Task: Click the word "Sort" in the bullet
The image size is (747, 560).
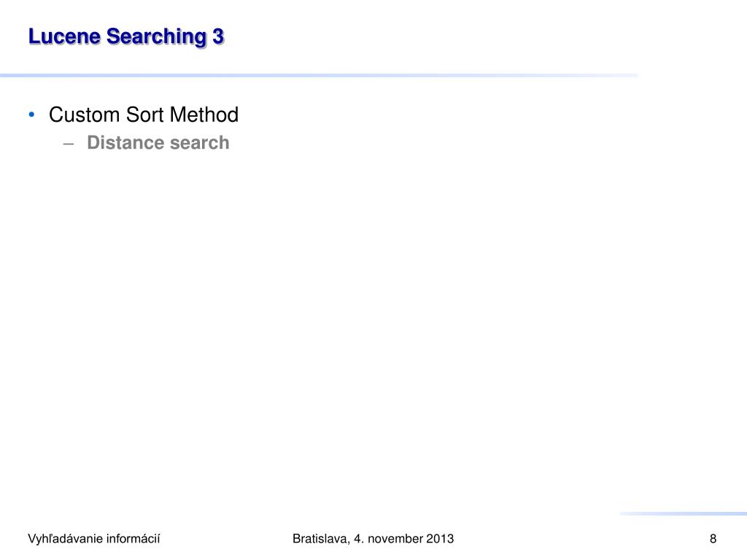Action: click(x=145, y=114)
